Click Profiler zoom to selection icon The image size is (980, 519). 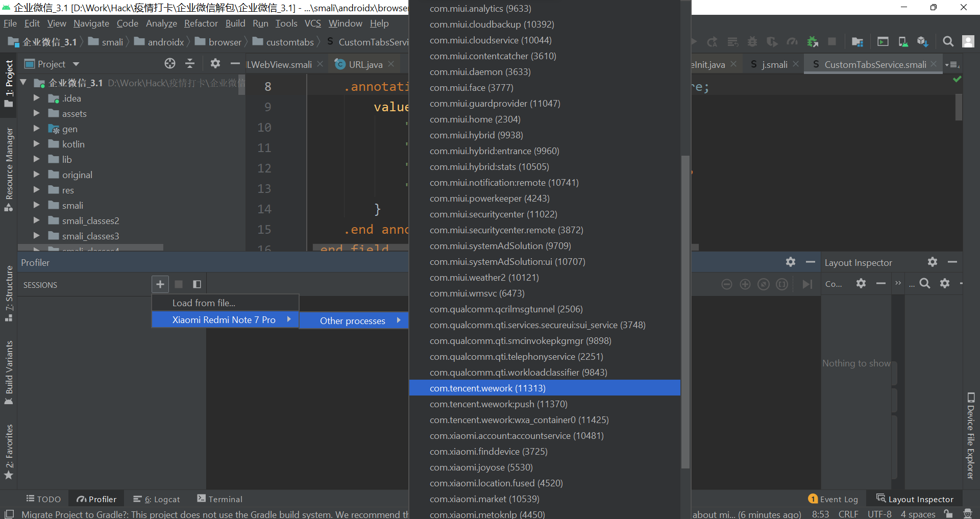pyautogui.click(x=782, y=284)
